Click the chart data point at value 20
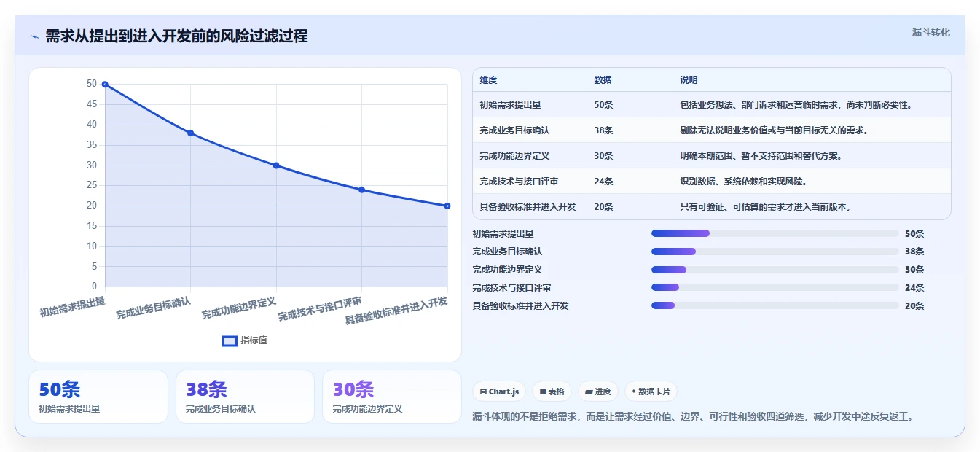Image resolution: width=980 pixels, height=452 pixels. (x=447, y=206)
